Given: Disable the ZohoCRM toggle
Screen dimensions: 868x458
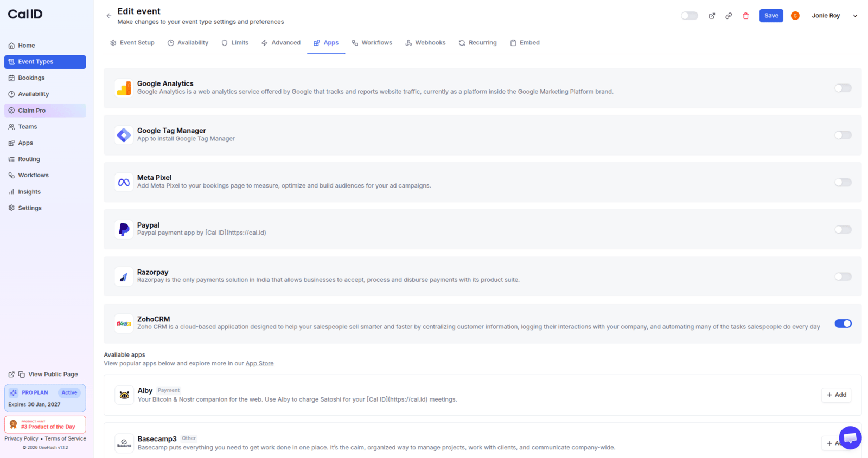Looking at the screenshot, I should (843, 324).
